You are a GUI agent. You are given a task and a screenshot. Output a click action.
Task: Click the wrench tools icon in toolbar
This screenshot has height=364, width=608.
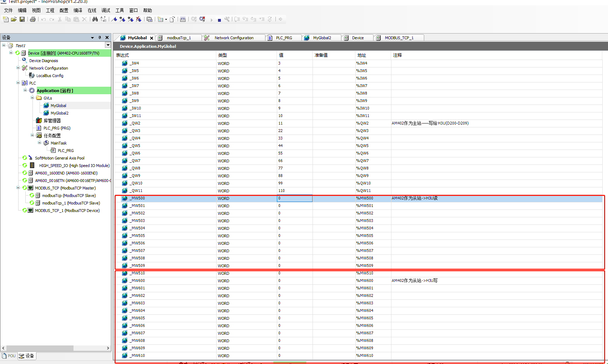coord(227,19)
